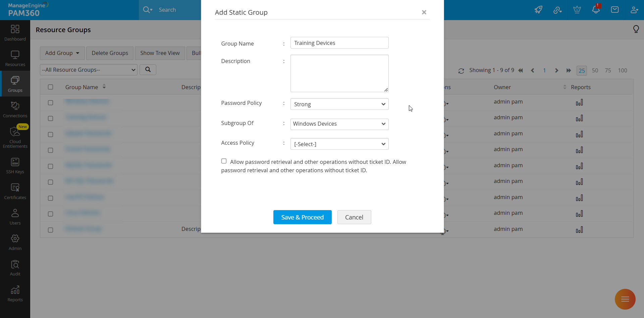Switch to Show Tree View

[160, 53]
